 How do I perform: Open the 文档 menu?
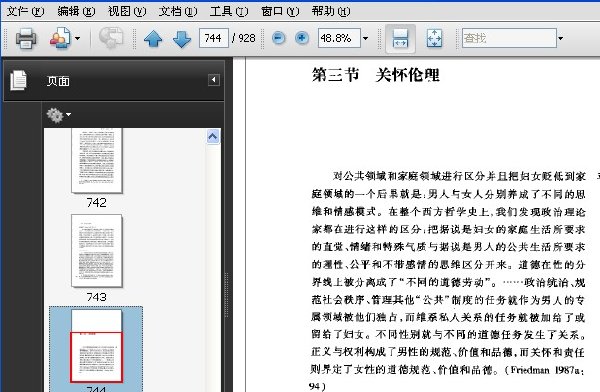coord(178,11)
